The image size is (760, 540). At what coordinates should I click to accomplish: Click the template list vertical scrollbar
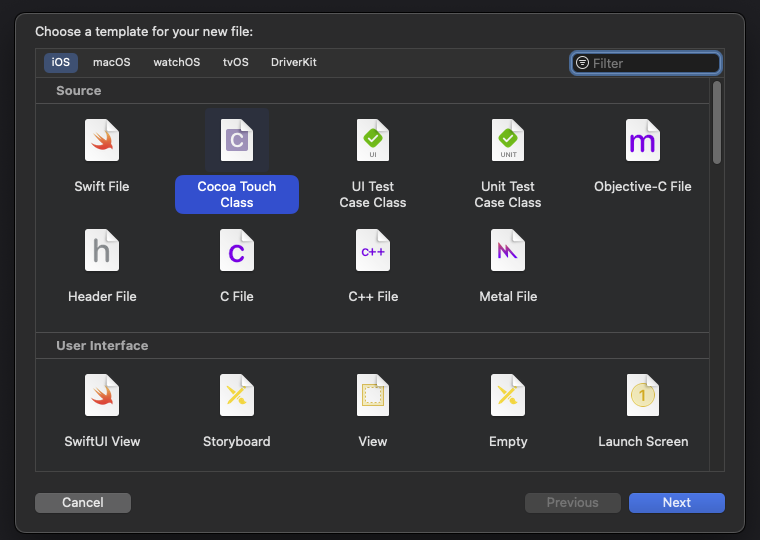pyautogui.click(x=717, y=123)
